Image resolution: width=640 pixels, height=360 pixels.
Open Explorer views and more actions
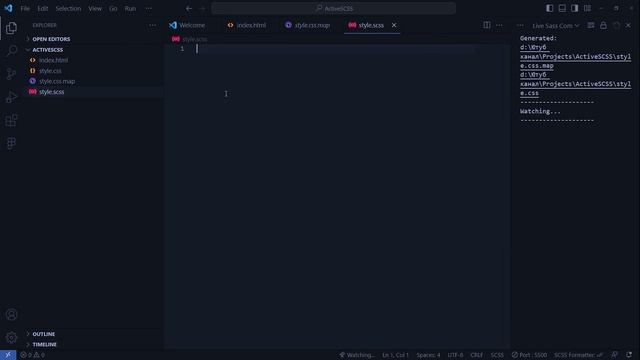(x=152, y=25)
